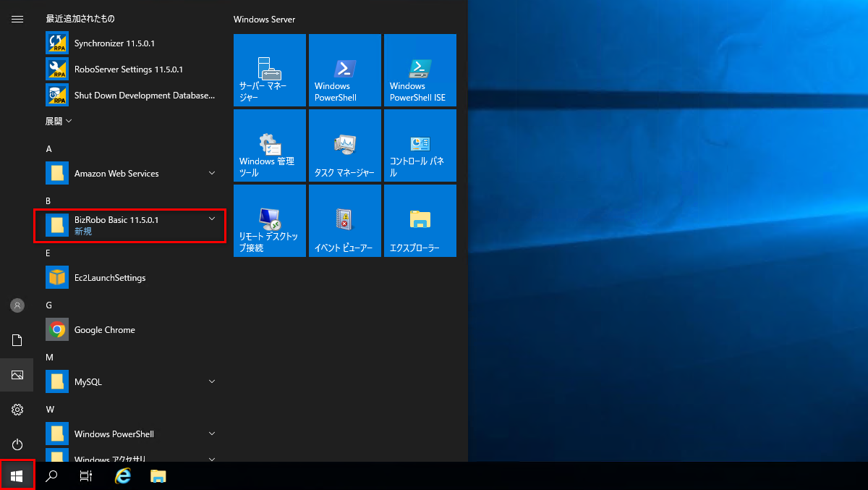The height and width of the screenshot is (490, 868).
Task: Open the コントロール パネル tile
Action: point(420,145)
